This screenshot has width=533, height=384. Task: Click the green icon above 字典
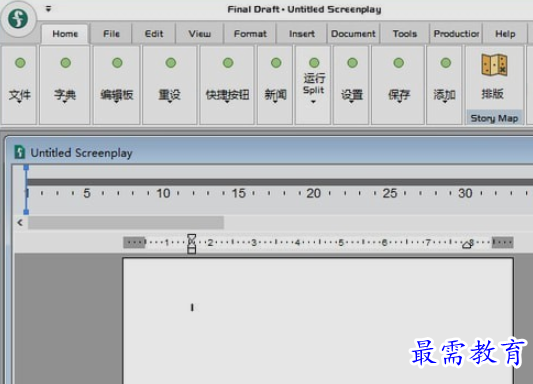pos(65,63)
